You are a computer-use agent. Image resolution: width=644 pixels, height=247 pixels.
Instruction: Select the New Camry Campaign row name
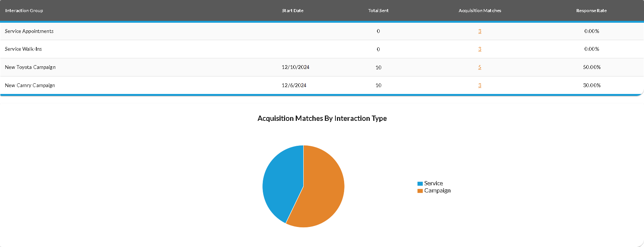click(30, 85)
